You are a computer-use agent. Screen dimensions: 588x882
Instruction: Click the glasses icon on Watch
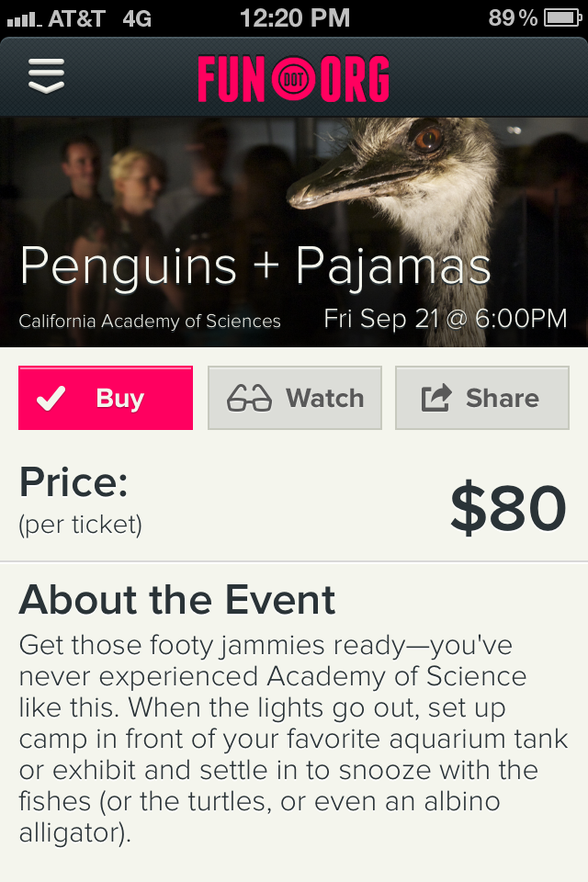(249, 398)
